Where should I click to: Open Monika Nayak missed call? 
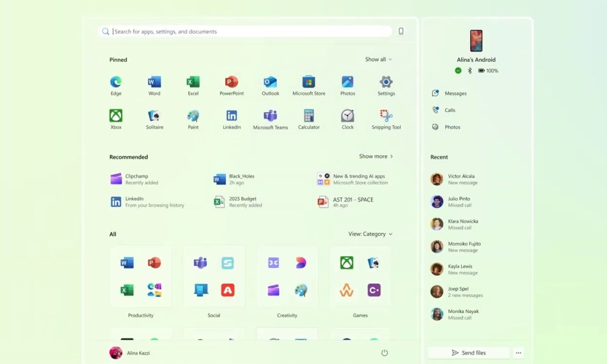(455, 314)
